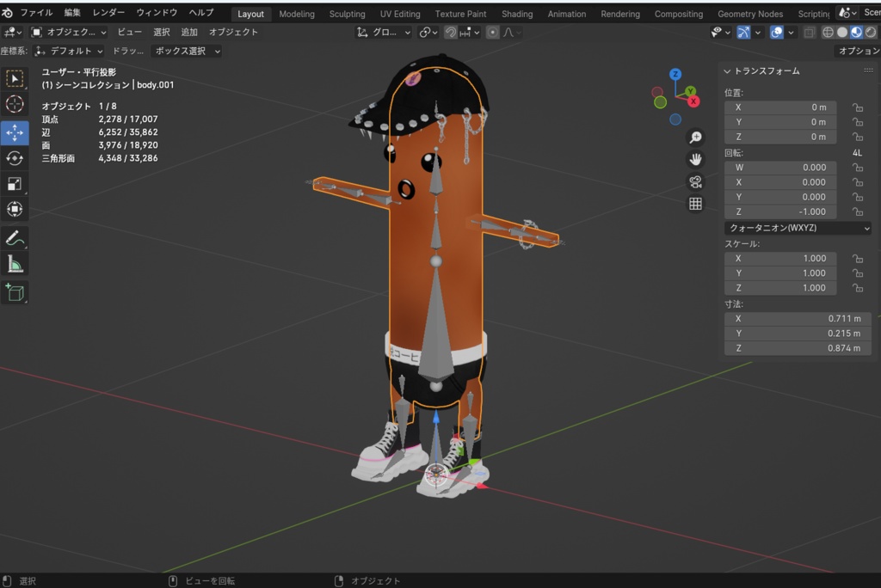Screen dimensions: 881x588
Task: Select the Scale tool
Action: click(15, 184)
